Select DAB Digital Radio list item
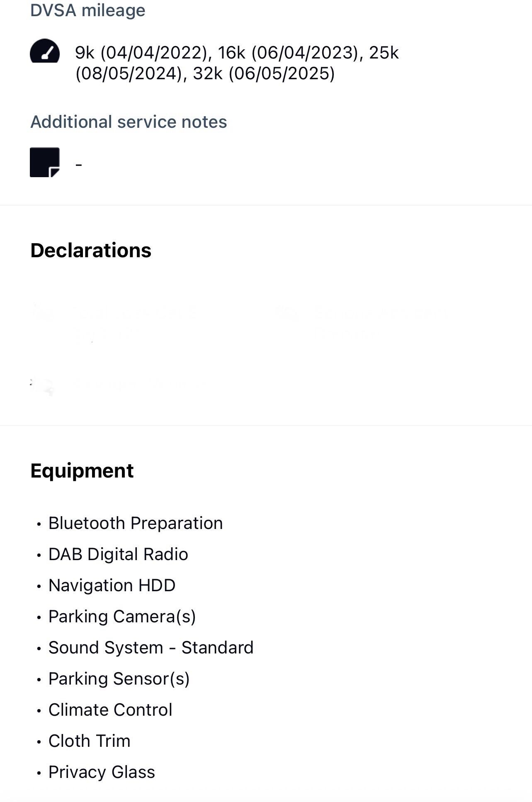Viewport: 532px width, 802px height. pos(118,554)
